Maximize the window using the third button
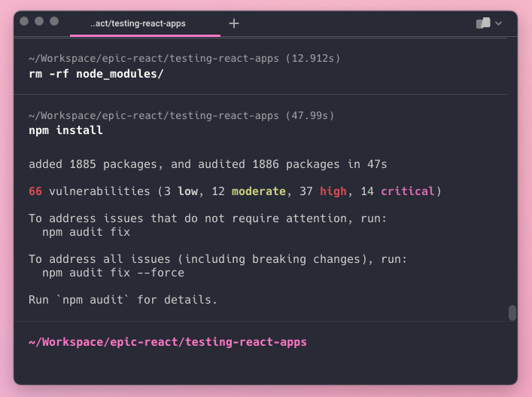Image resolution: width=532 pixels, height=397 pixels. [x=54, y=21]
